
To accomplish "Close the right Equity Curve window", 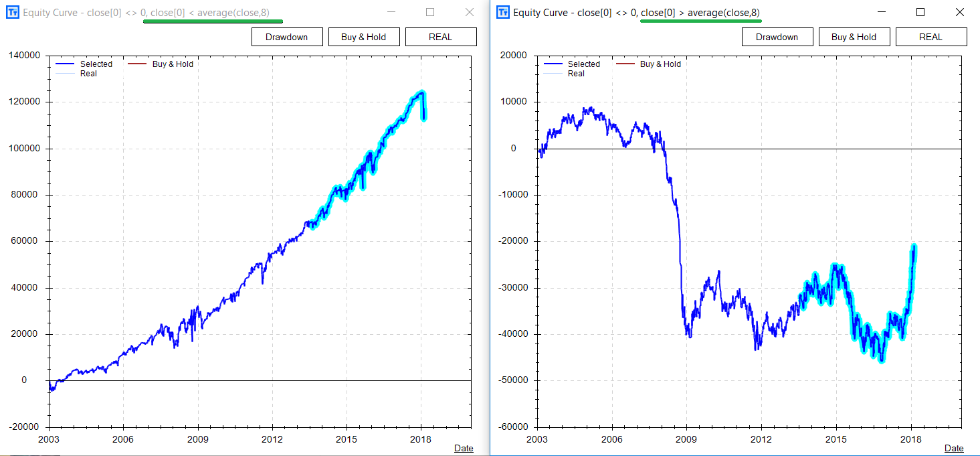I will click(x=960, y=13).
